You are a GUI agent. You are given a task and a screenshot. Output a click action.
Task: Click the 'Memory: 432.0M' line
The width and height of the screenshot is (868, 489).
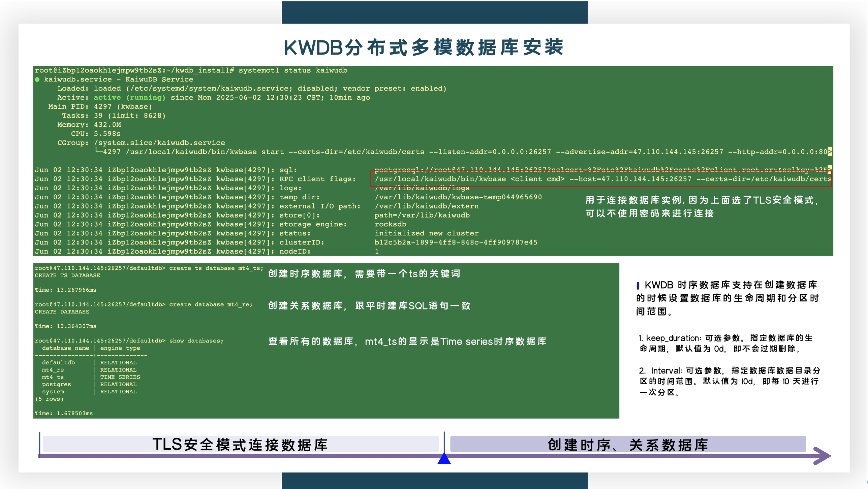tap(89, 125)
